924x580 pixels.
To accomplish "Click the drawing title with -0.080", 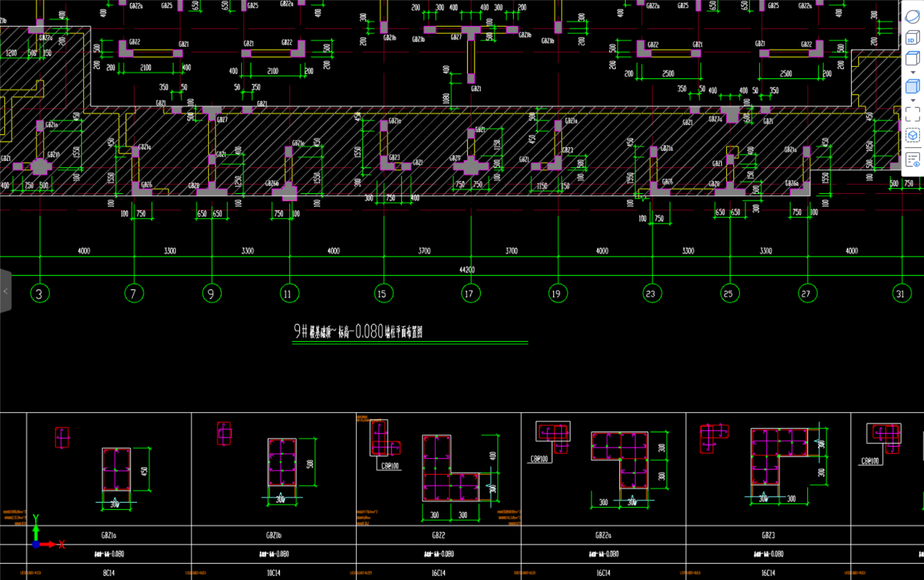I will pyautogui.click(x=358, y=331).
